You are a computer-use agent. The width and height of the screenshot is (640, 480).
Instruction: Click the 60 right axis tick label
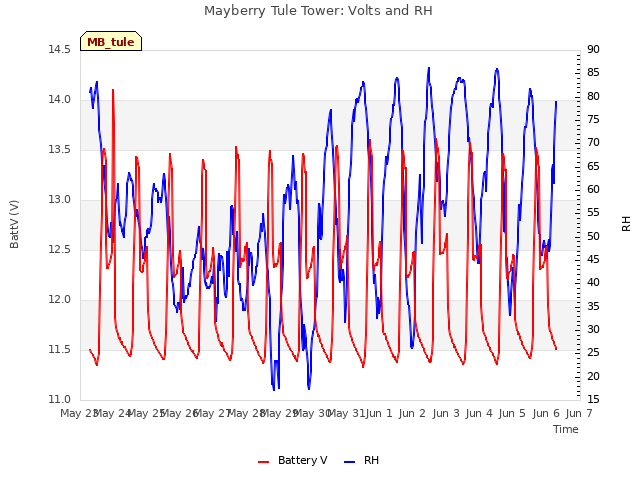point(593,189)
